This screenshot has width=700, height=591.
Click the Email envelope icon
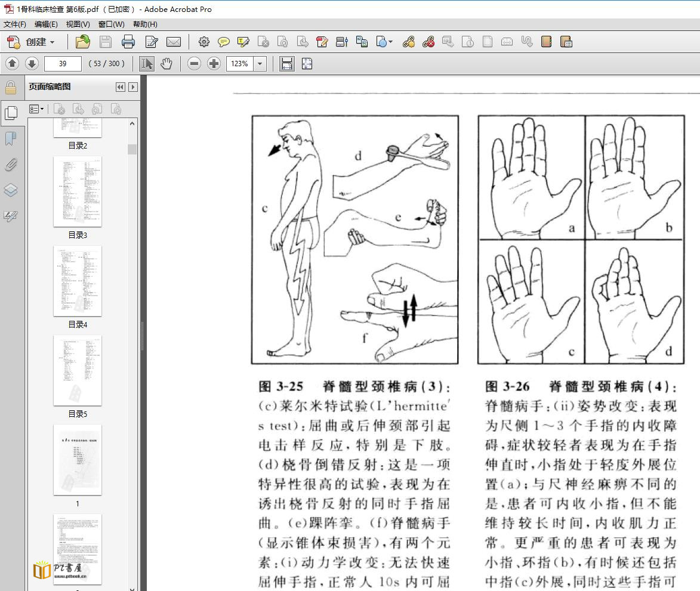tap(174, 42)
